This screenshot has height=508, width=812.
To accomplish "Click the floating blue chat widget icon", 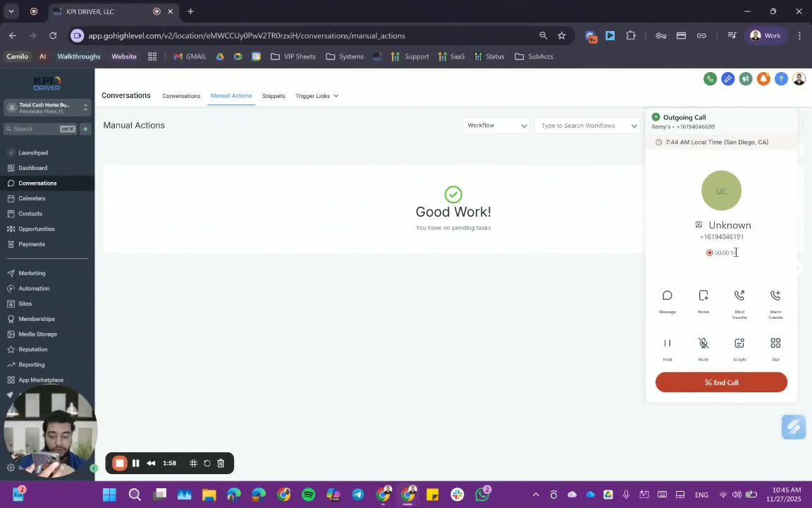I will [x=794, y=427].
